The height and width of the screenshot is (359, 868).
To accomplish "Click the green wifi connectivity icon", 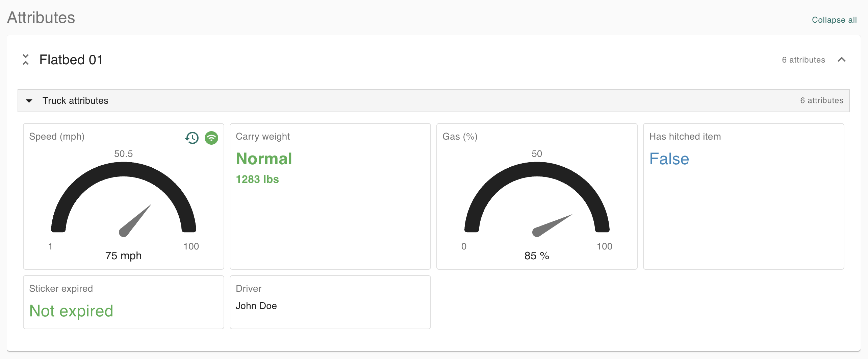I will click(x=211, y=138).
